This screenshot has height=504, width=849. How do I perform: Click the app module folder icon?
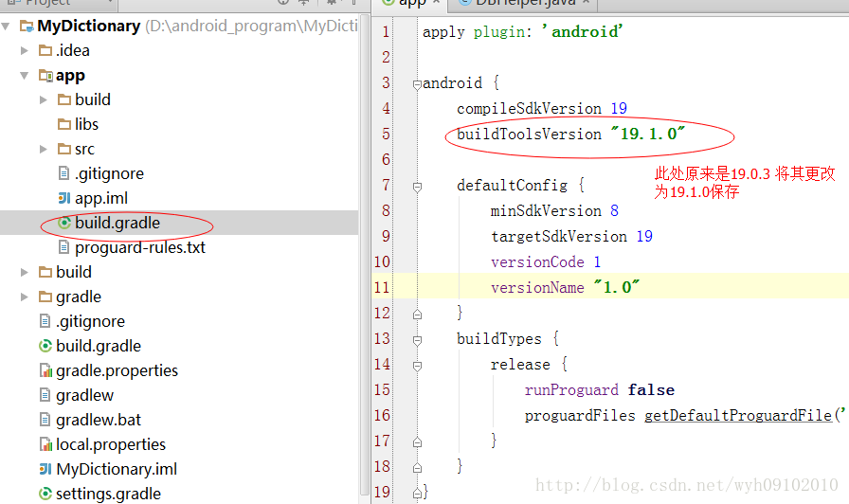click(45, 75)
